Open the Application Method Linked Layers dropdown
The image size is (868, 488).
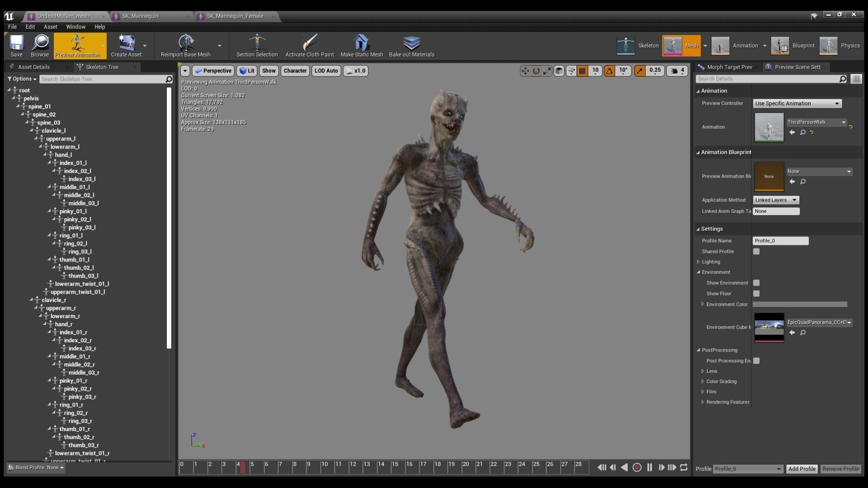click(x=776, y=200)
